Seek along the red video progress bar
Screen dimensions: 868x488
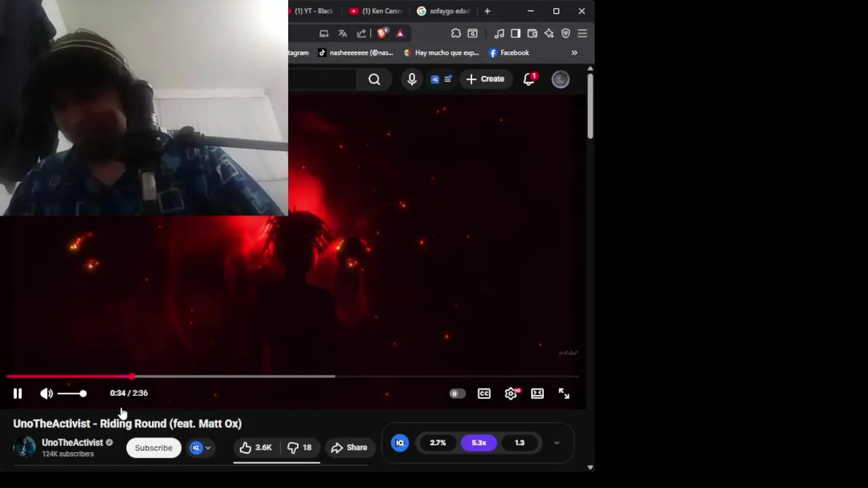click(293, 376)
